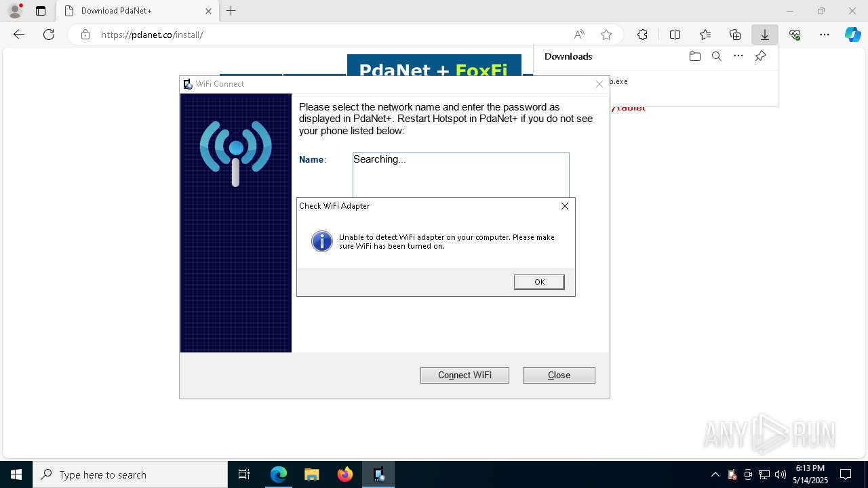This screenshot has width=868, height=488.
Task: Pin the Downloads panel
Action: tap(760, 56)
